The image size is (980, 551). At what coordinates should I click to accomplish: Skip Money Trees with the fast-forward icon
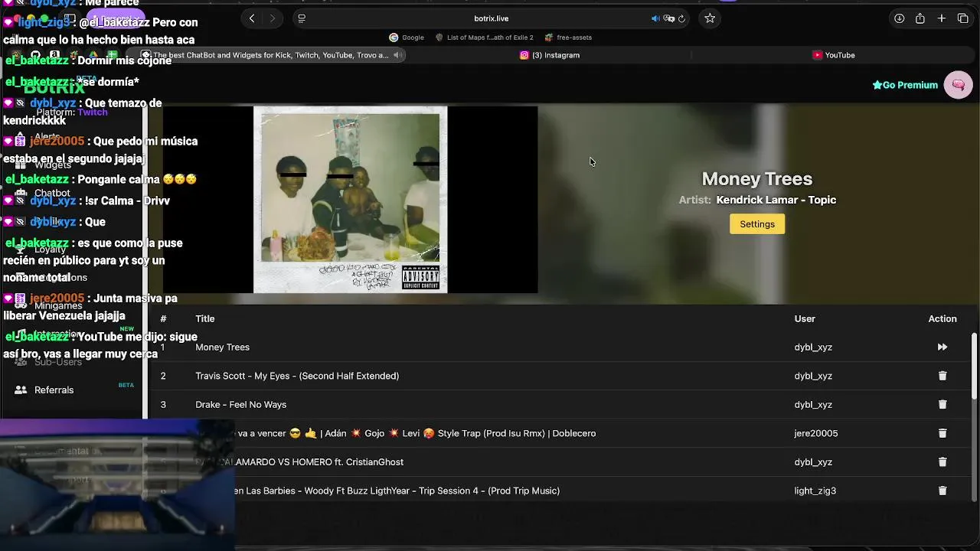click(x=942, y=347)
